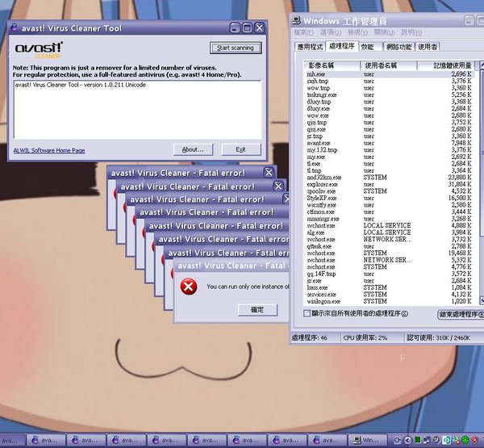
Task: Select the taskmgr.exe process row
Action: coord(390,95)
